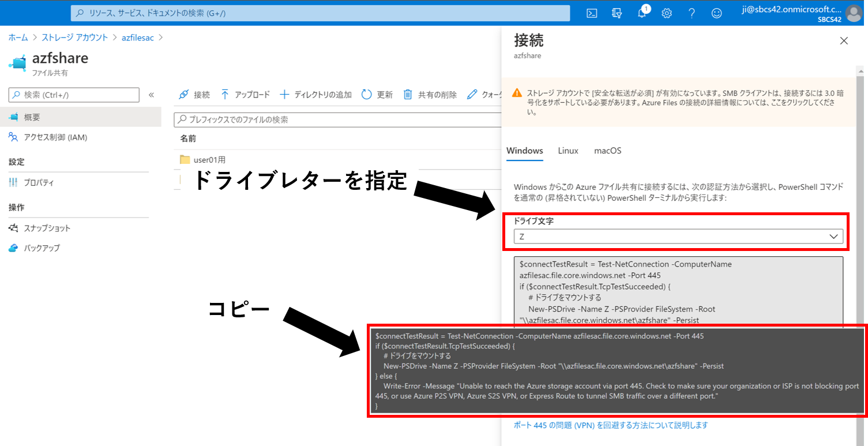
Task: Go to azfilesac breadcrumb
Action: [x=137, y=38]
